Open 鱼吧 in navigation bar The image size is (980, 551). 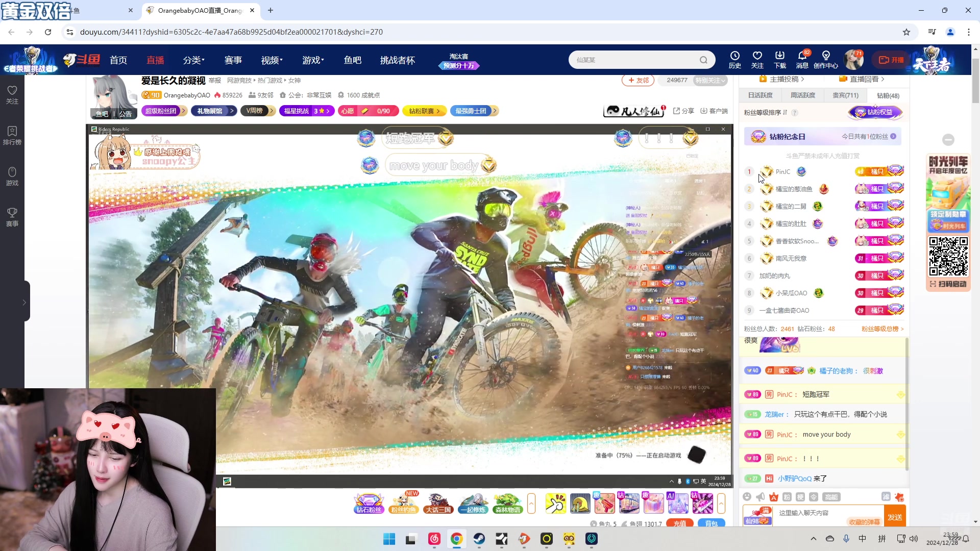tap(353, 60)
